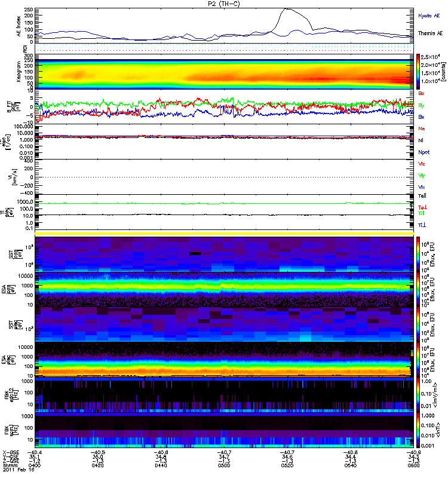Select the black Ni density legend
The image size is (448, 478).
421,140
